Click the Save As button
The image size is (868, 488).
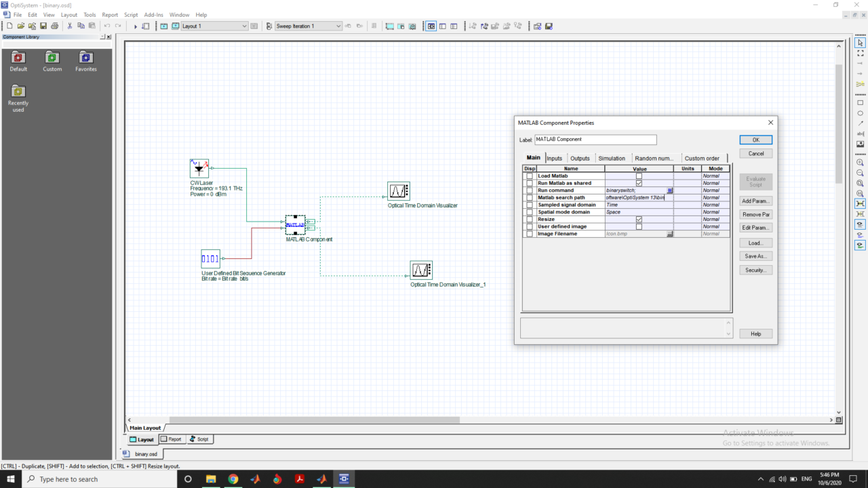[755, 256]
